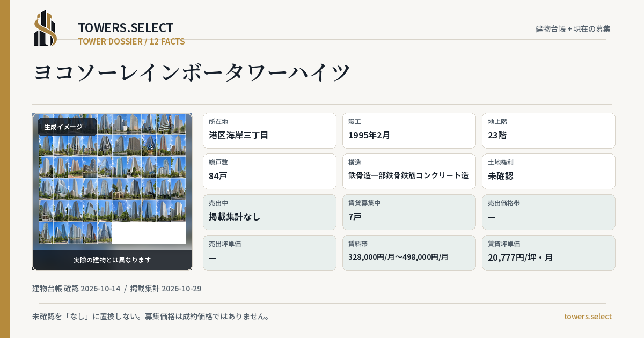644x338 pixels.
Task: Click the 未確認を「なし」に置換しない disclaimer text
Action: pos(151,317)
